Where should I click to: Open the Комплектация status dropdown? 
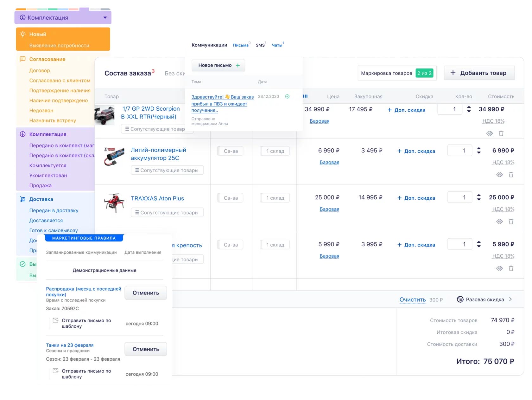coord(63,18)
